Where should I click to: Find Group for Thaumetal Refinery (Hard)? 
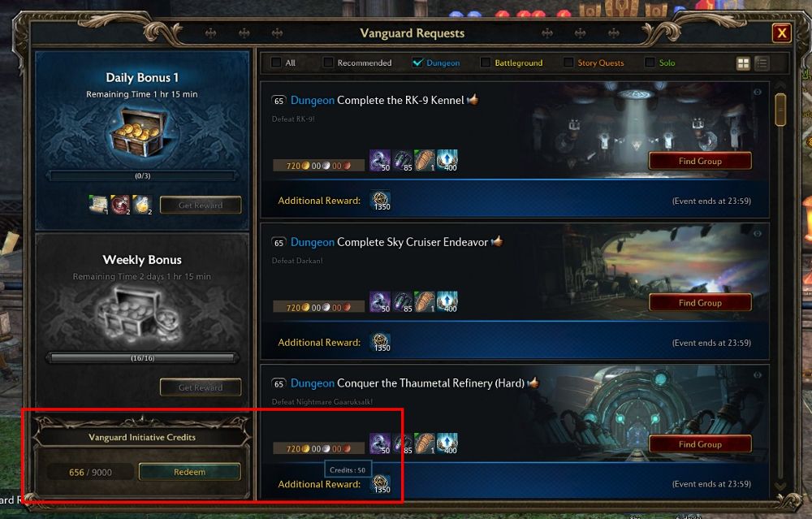coord(700,444)
